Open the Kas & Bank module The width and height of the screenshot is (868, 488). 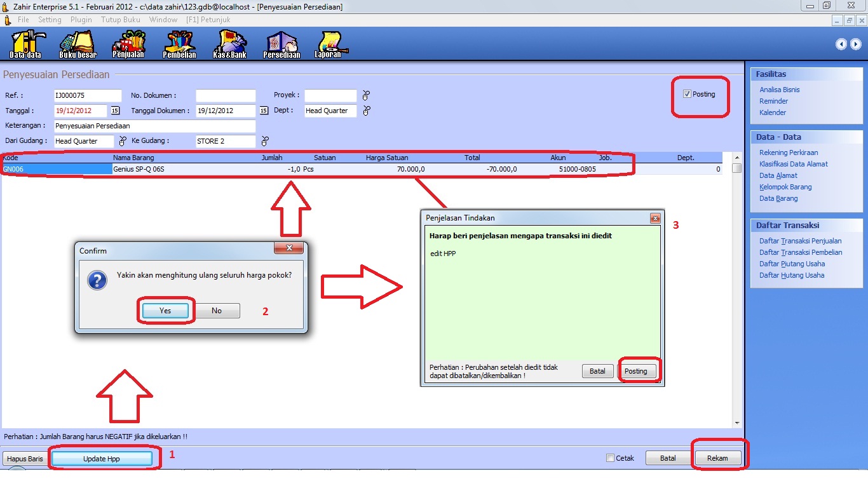click(229, 44)
